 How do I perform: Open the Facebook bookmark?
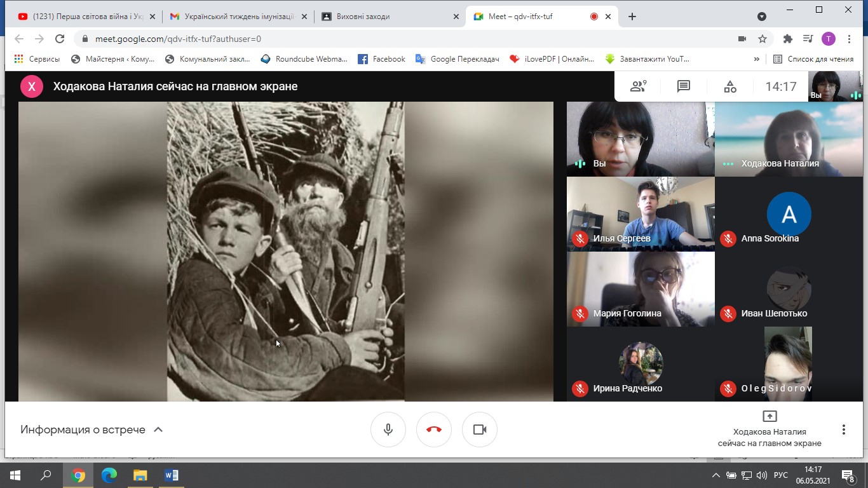[x=382, y=59]
